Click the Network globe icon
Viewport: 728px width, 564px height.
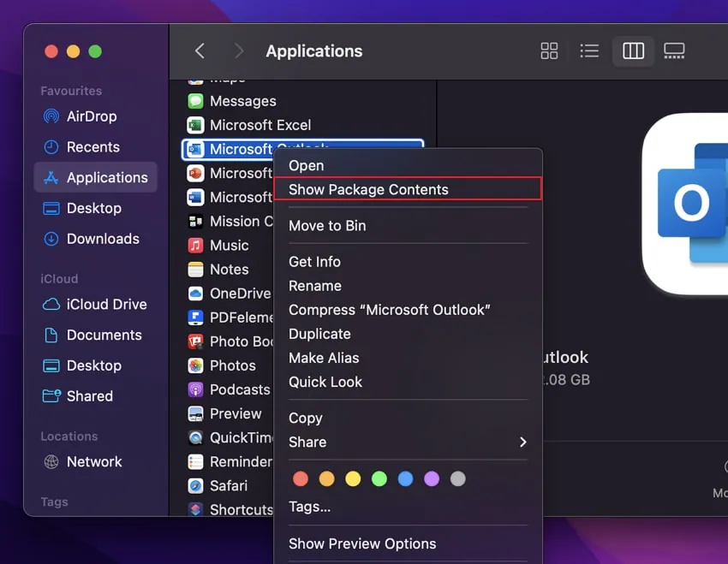(x=51, y=461)
